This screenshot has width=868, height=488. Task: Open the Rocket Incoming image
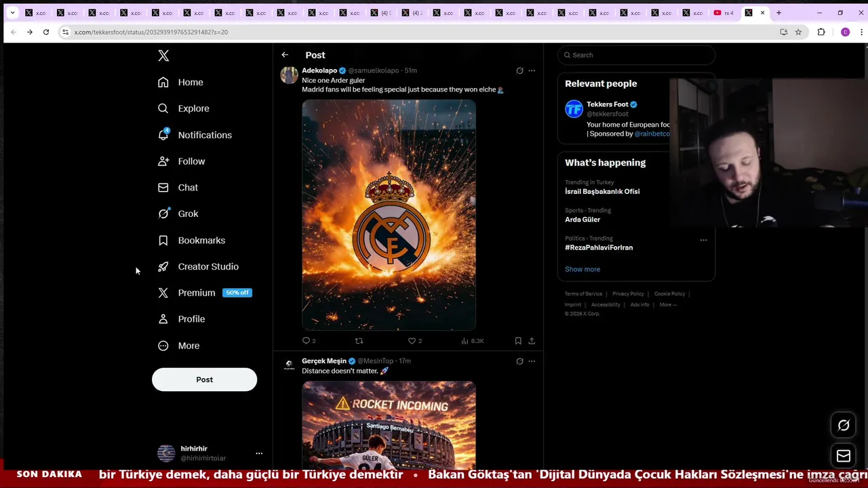pos(389,425)
